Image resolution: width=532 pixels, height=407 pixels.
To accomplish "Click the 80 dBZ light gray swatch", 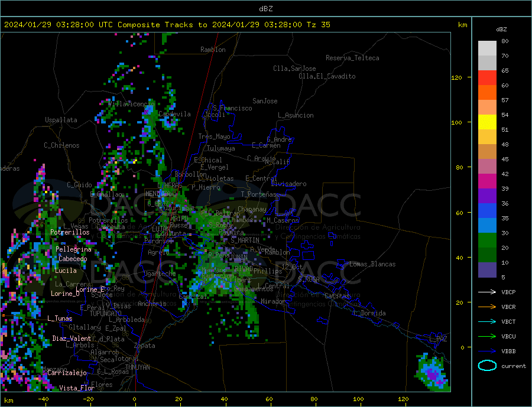I will tap(487, 48).
